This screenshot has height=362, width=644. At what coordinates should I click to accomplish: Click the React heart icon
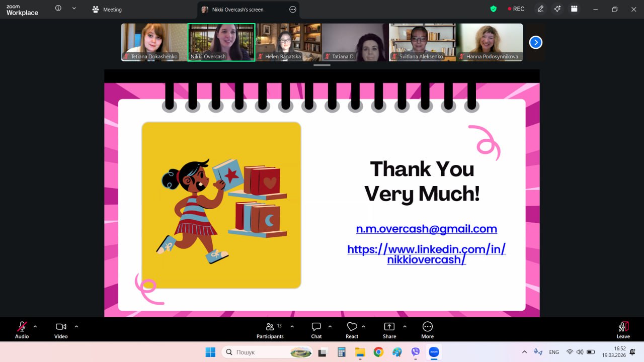click(x=352, y=327)
